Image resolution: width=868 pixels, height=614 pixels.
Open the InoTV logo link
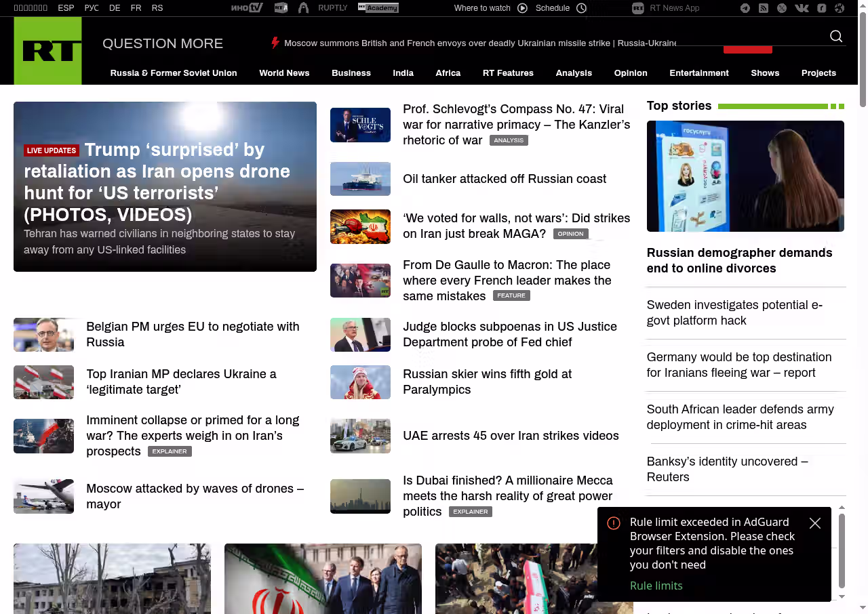[247, 8]
